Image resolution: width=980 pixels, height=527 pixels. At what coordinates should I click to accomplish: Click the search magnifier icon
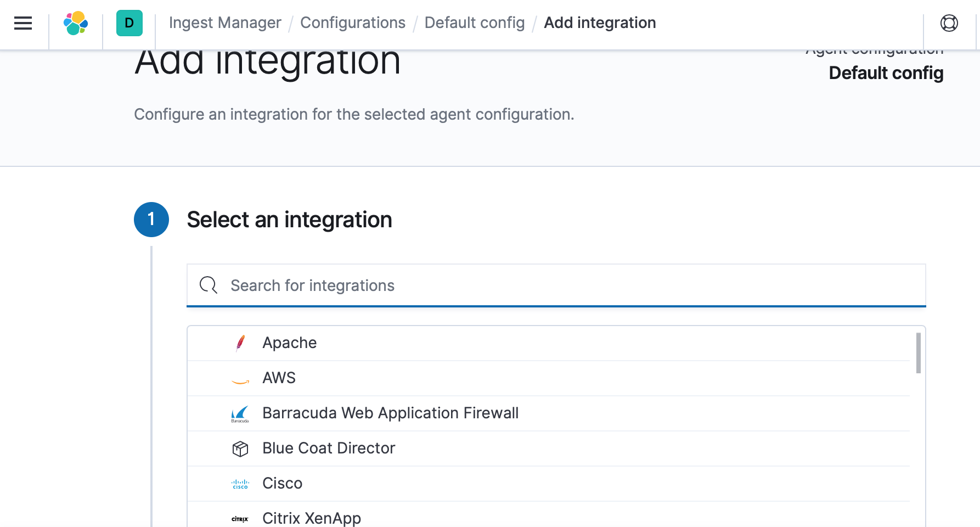point(208,285)
